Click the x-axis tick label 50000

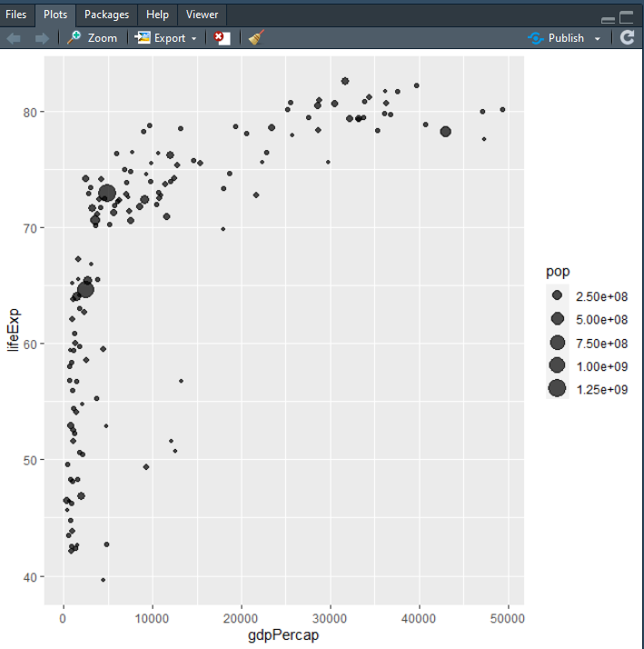click(x=508, y=619)
